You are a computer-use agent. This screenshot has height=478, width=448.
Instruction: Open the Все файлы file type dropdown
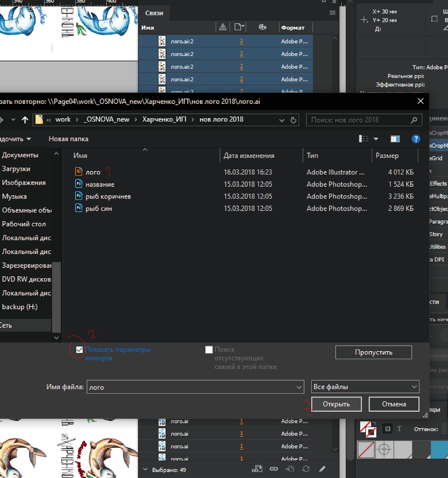365,387
